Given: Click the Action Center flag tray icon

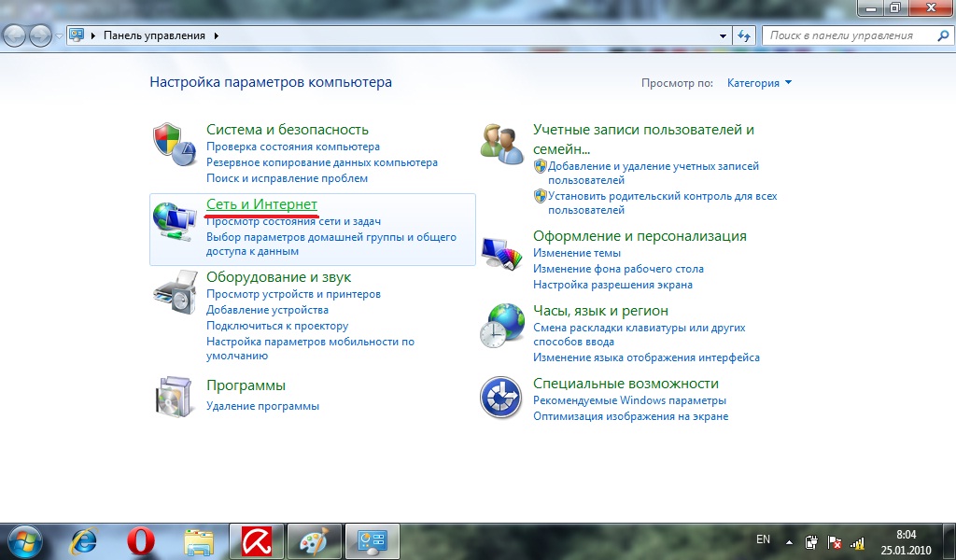Looking at the screenshot, I should [835, 542].
